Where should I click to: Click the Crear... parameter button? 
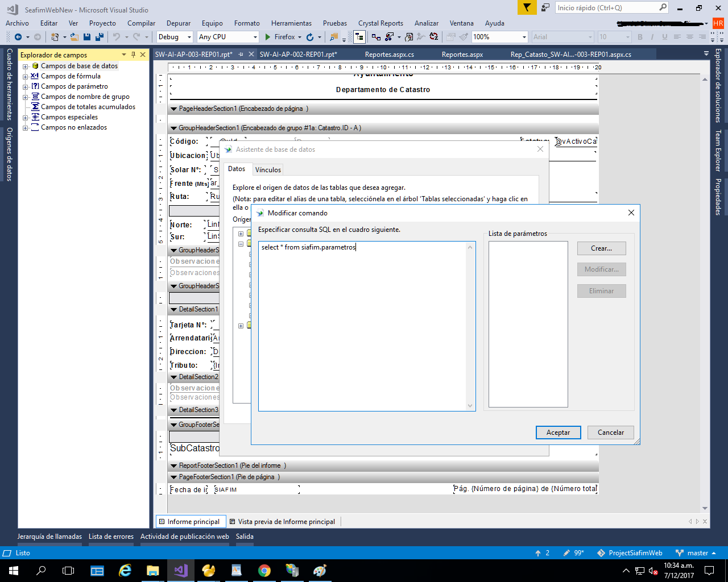click(x=602, y=248)
